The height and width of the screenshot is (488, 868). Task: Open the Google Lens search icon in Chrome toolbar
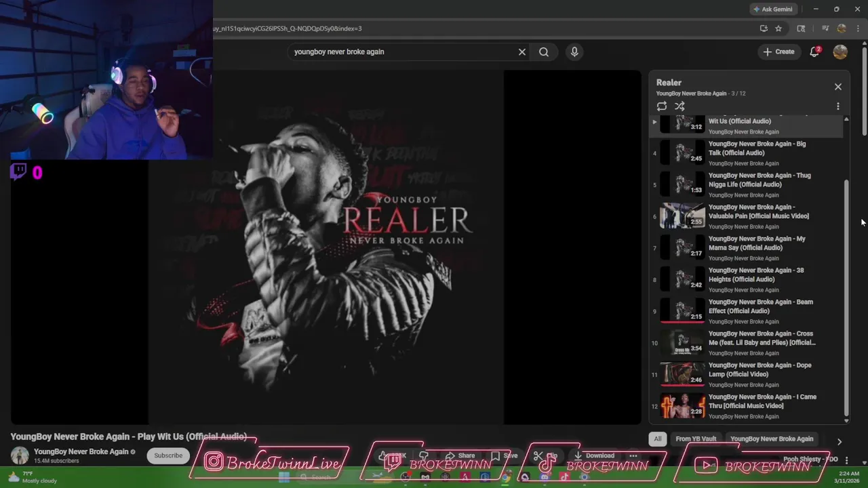tap(801, 28)
